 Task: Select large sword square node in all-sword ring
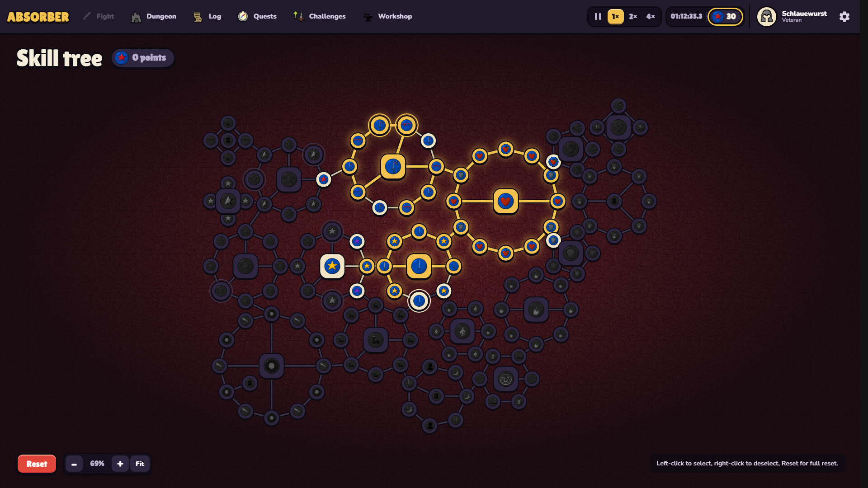coord(393,166)
